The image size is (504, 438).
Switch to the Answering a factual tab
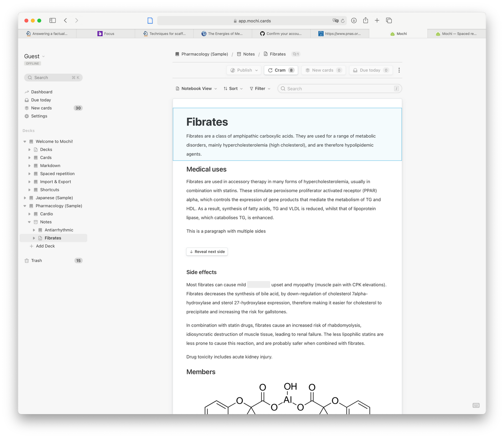pos(47,34)
